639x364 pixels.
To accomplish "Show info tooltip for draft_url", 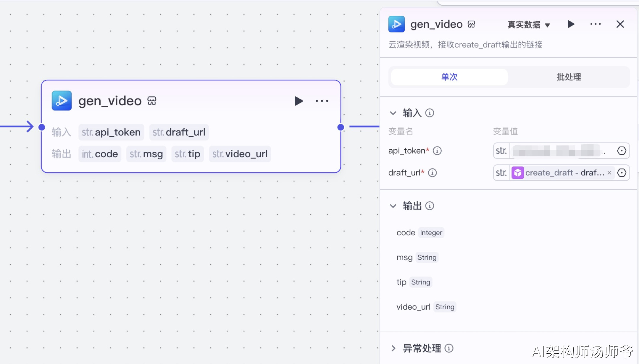I will pyautogui.click(x=433, y=173).
